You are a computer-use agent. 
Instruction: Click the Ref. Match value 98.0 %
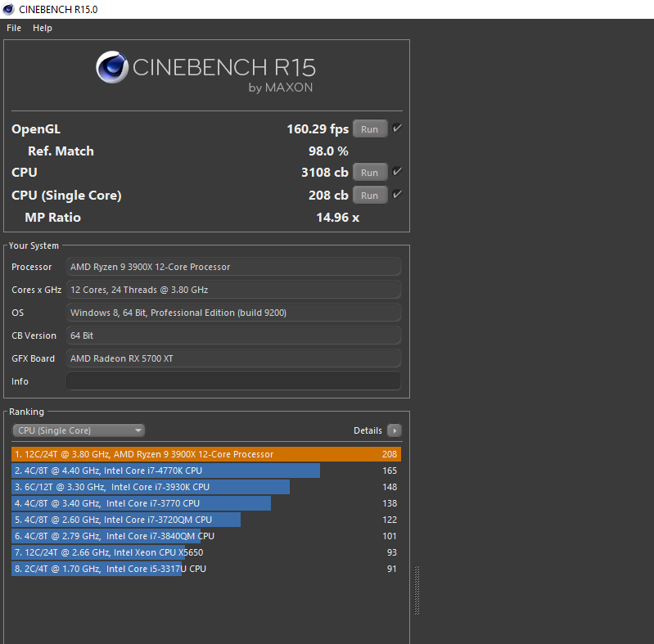tap(328, 151)
